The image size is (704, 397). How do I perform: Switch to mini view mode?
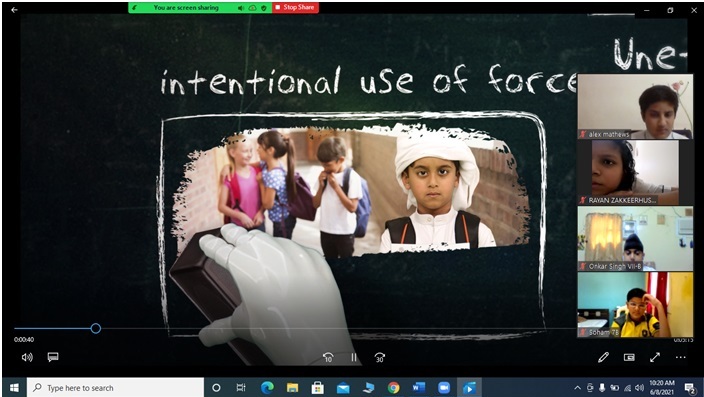tap(629, 357)
